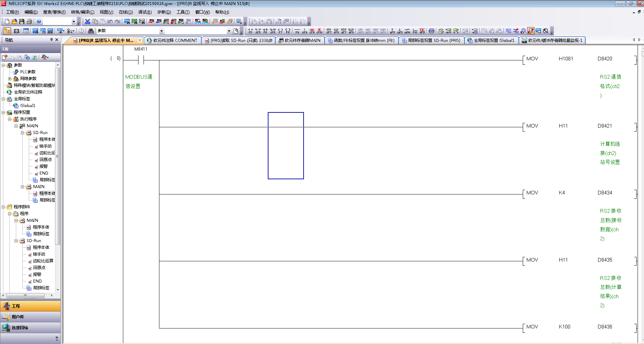Image resolution: width=644 pixels, height=344 pixels.
Task: Switch to the 软元件注释 COMMENT tab
Action: point(173,41)
